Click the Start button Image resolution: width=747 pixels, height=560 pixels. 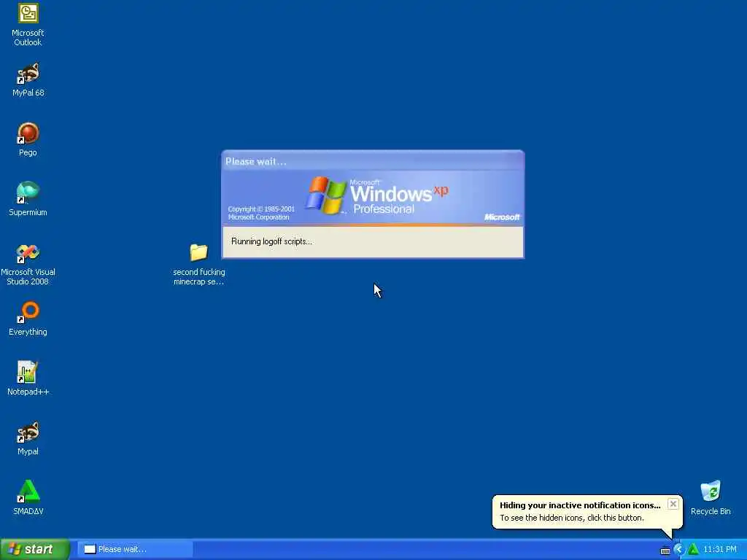(35, 549)
